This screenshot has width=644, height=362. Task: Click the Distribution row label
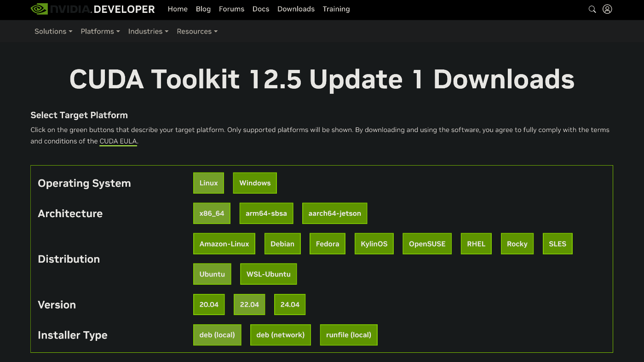(69, 259)
